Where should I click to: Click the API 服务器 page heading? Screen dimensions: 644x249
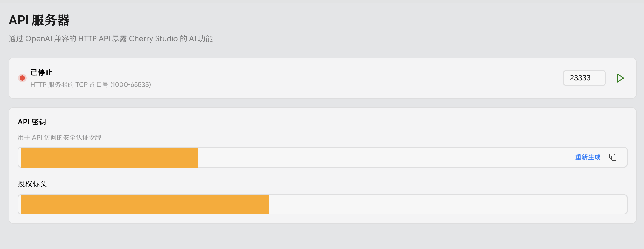tap(39, 20)
